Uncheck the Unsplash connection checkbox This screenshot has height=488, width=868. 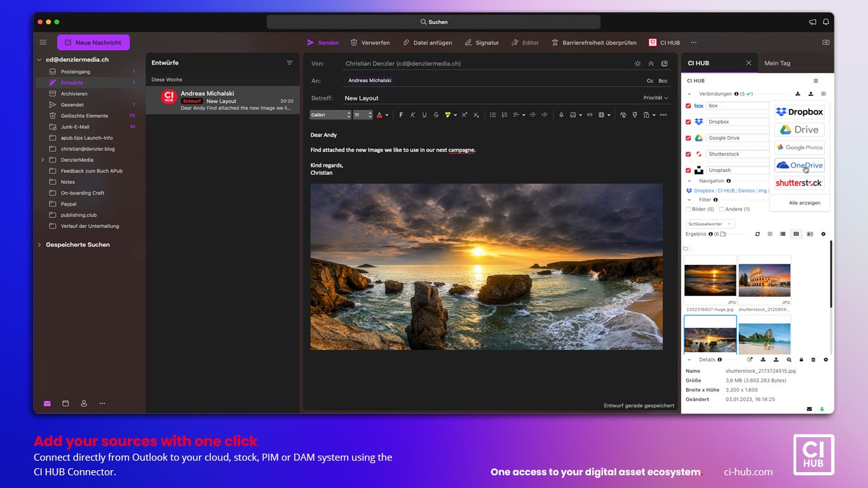(x=688, y=170)
